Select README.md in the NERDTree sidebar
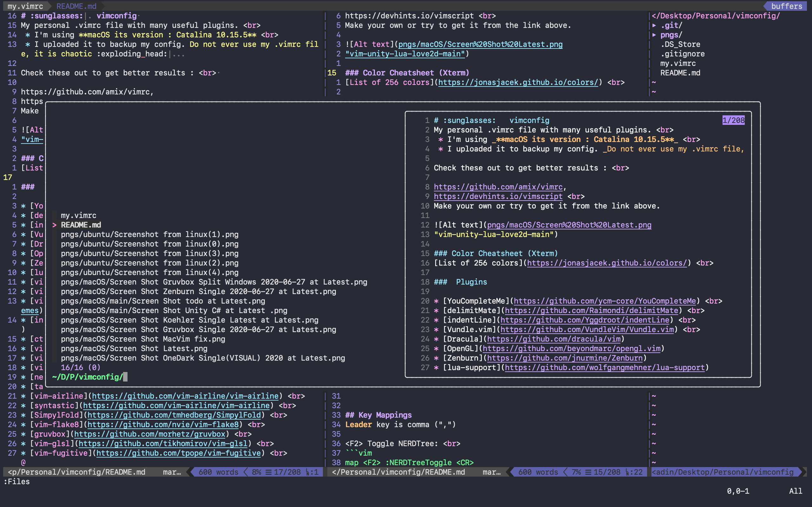 click(680, 73)
